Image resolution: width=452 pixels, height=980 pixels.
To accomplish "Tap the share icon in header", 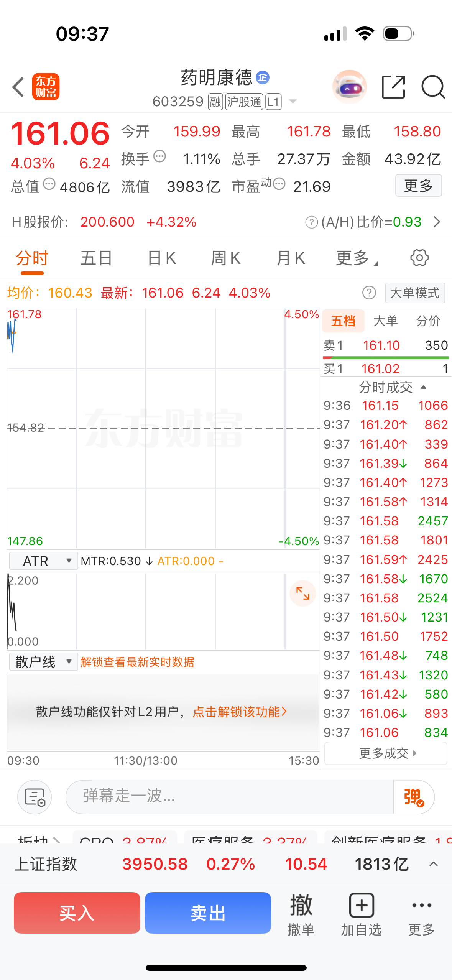I will 394,87.
